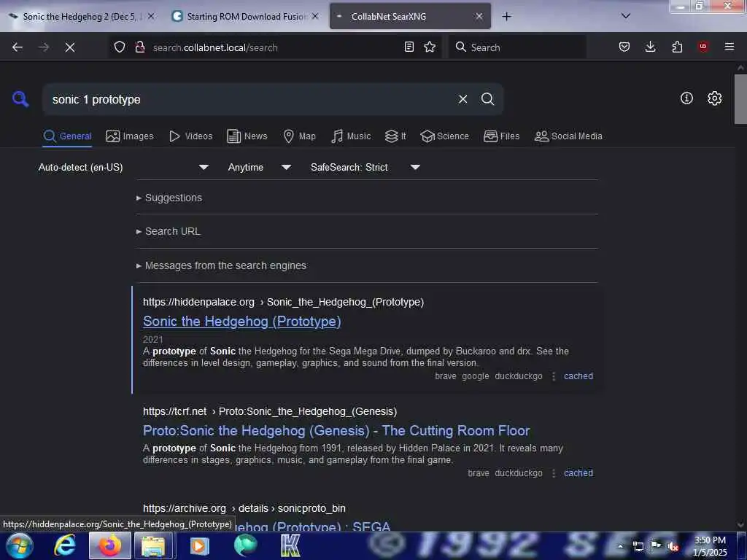Switch to the Music category
The height and width of the screenshot is (560, 747).
pyautogui.click(x=351, y=136)
